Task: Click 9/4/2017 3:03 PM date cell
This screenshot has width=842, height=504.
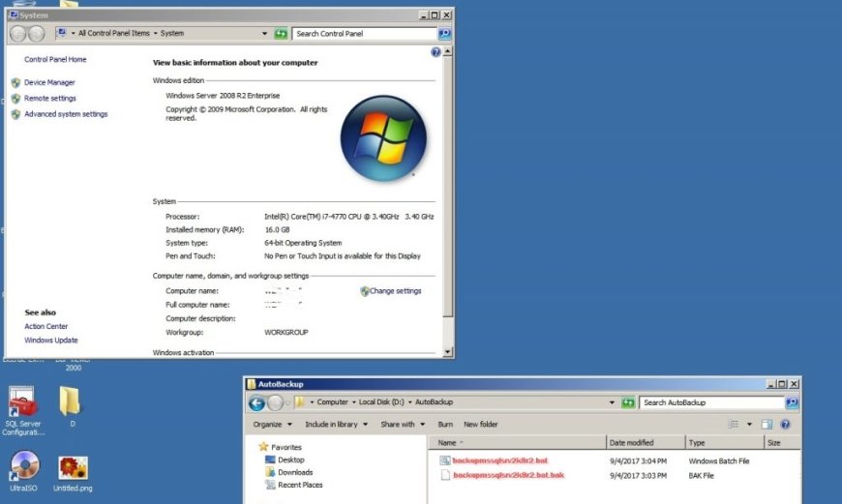Action: [638, 476]
